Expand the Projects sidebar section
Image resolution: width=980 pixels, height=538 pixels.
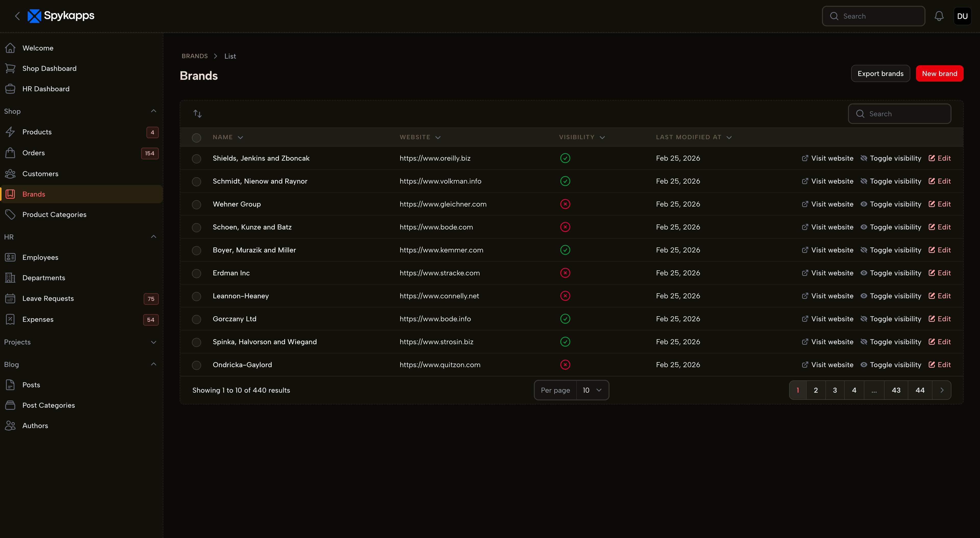pyautogui.click(x=153, y=342)
